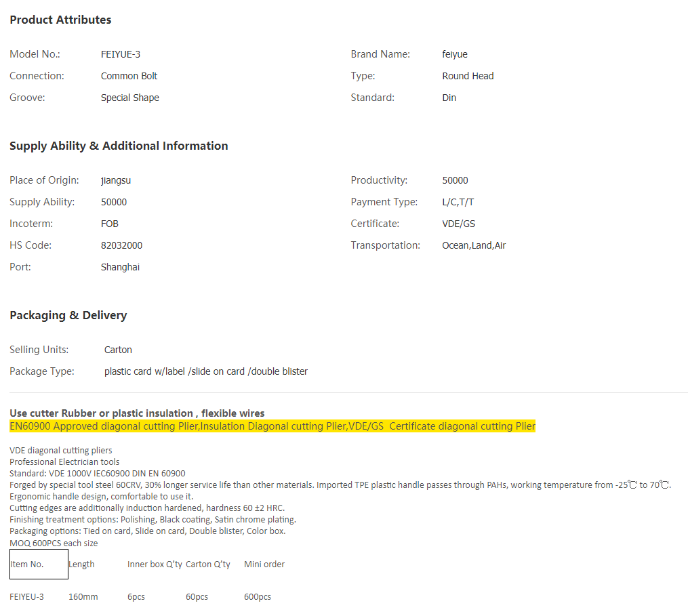The image size is (688, 616).
Task: Click the HS Code value 82032000
Action: pos(121,245)
